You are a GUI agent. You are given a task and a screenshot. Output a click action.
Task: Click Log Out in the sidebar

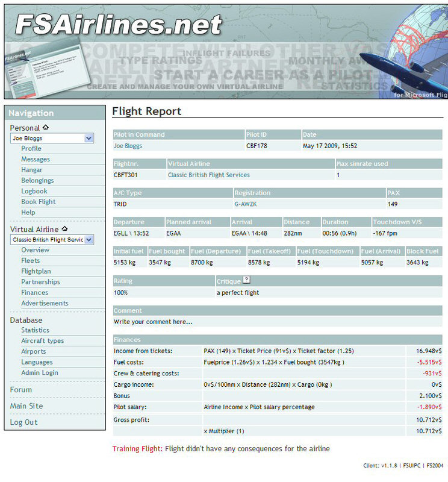[23, 422]
